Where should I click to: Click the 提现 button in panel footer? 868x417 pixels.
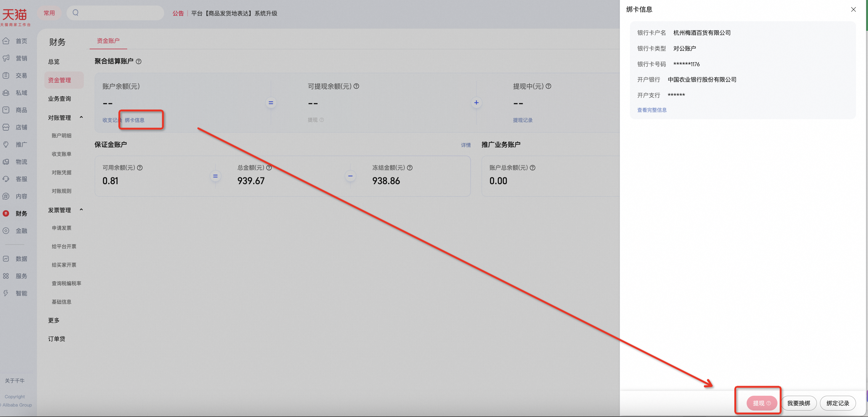tap(761, 403)
